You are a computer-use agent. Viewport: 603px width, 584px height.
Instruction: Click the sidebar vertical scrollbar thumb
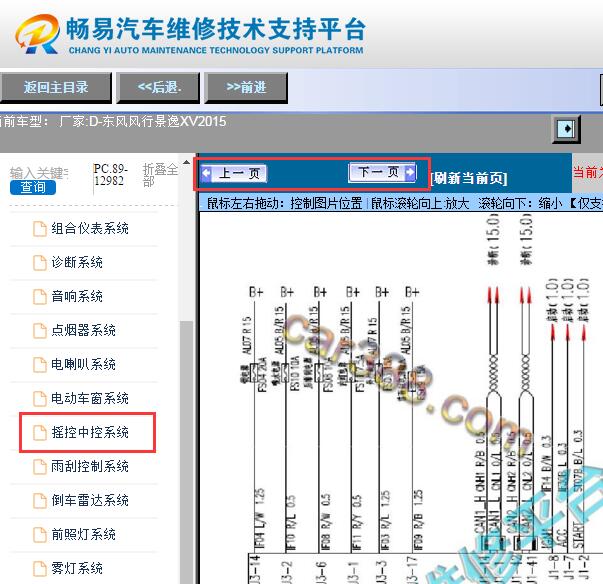187,452
